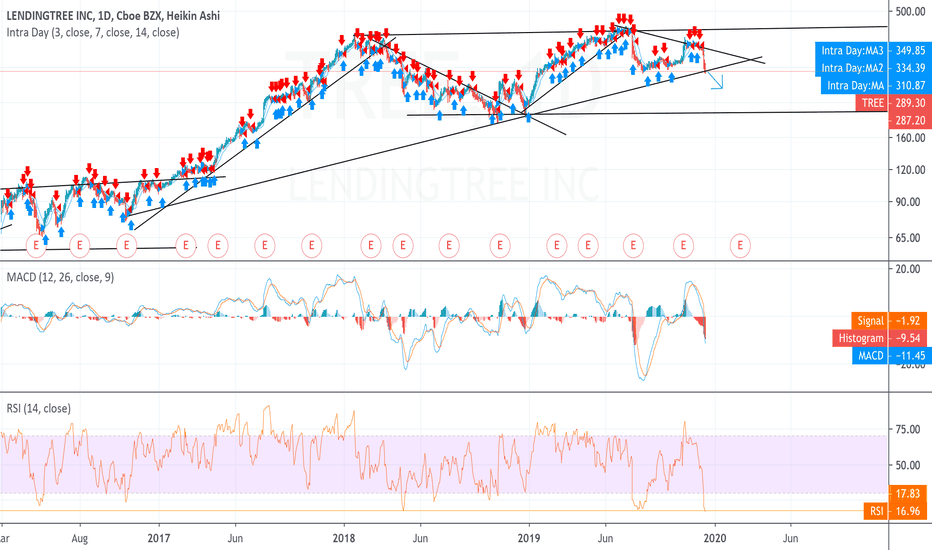Click the 2019 label on the time axis
This screenshot has width=932, height=550.
pyautogui.click(x=529, y=538)
